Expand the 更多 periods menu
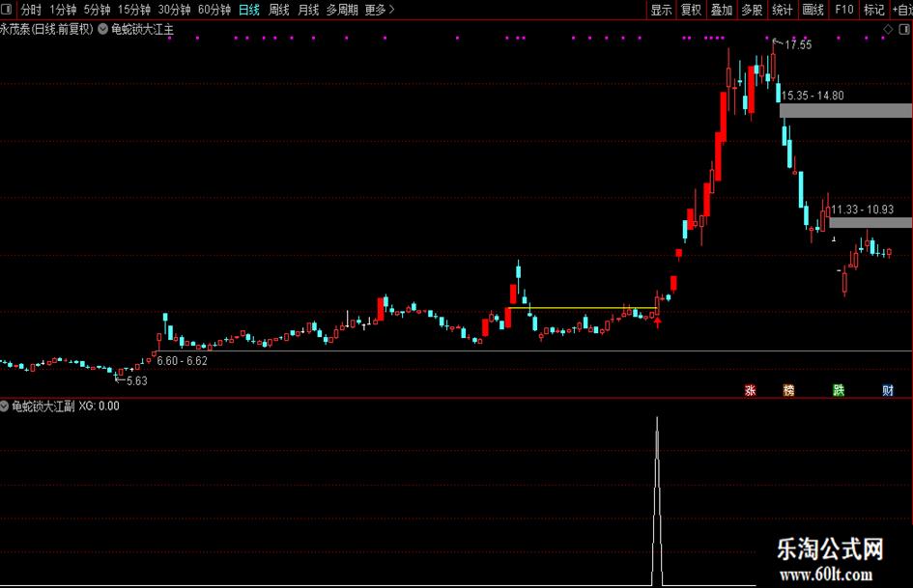This screenshot has height=588, width=913. (380, 10)
